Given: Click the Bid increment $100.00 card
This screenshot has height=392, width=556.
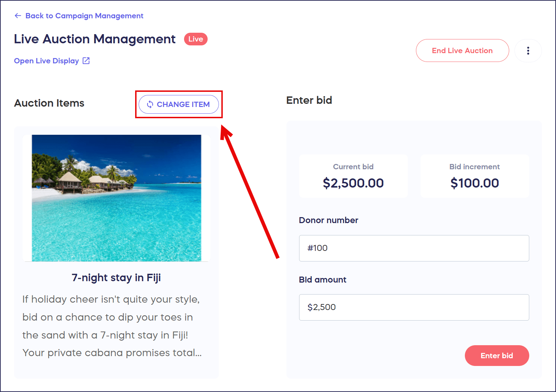Looking at the screenshot, I should tap(474, 176).
